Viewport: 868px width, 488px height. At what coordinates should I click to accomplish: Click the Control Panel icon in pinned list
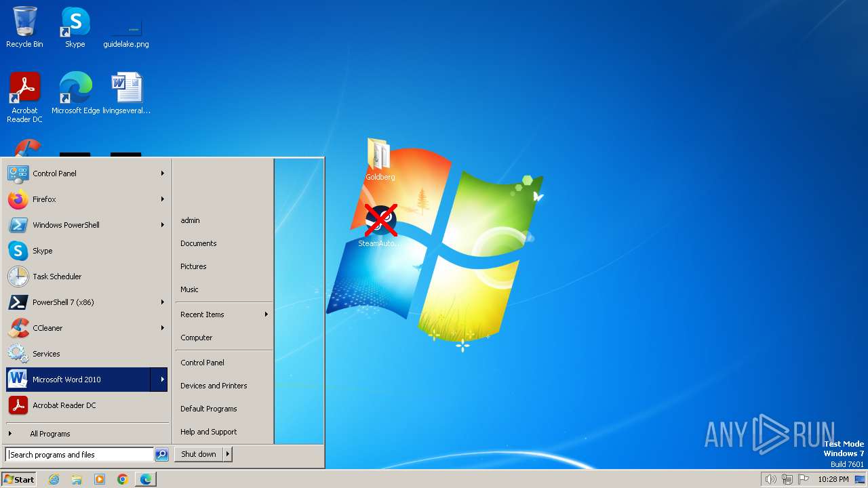click(18, 174)
